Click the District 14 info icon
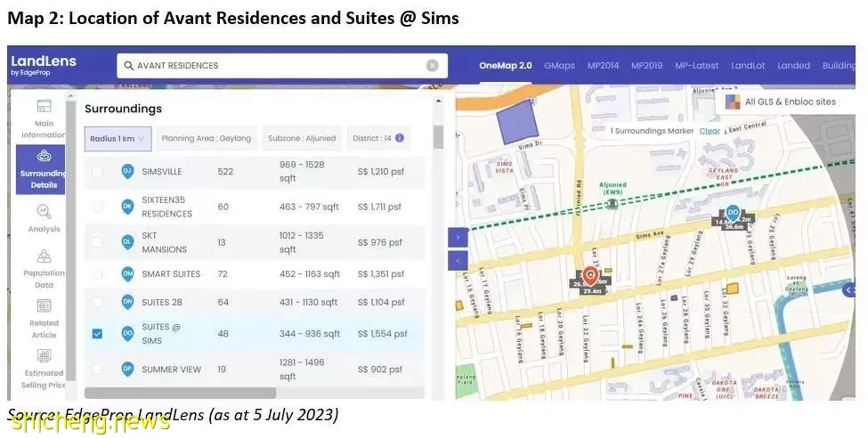868x439 pixels. click(399, 138)
